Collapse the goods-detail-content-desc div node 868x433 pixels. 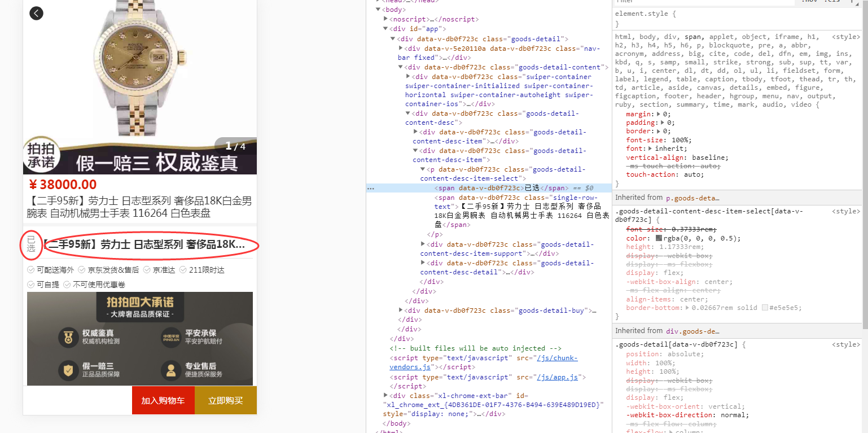point(408,113)
